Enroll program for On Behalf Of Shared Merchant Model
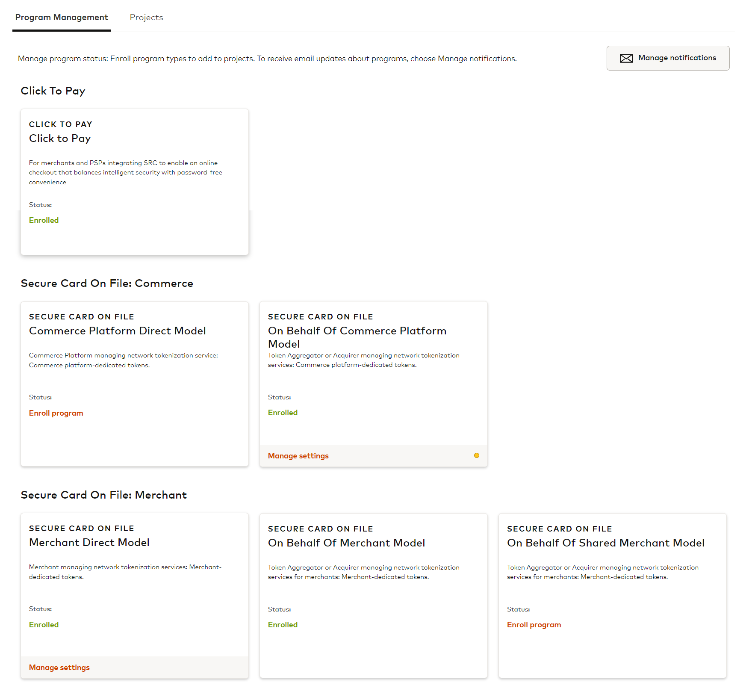The image size is (752, 700). tap(534, 625)
